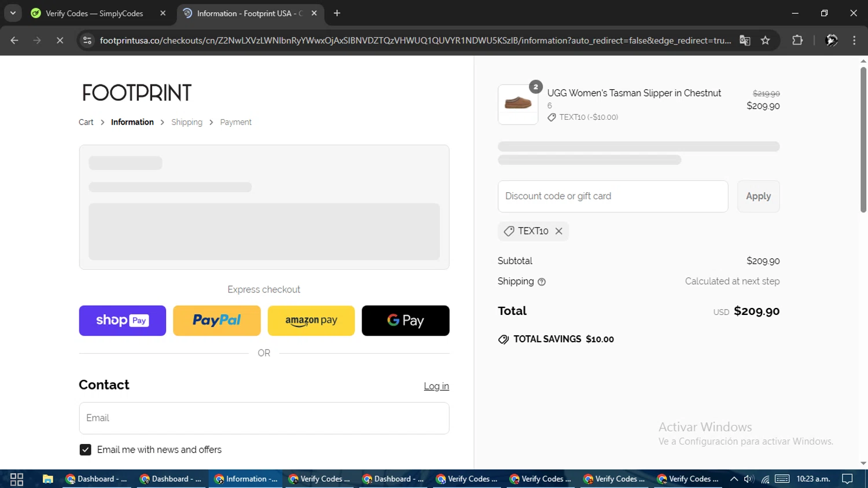This screenshot has width=868, height=488.
Task: Focus the Discount code or gift card field
Action: [613, 196]
